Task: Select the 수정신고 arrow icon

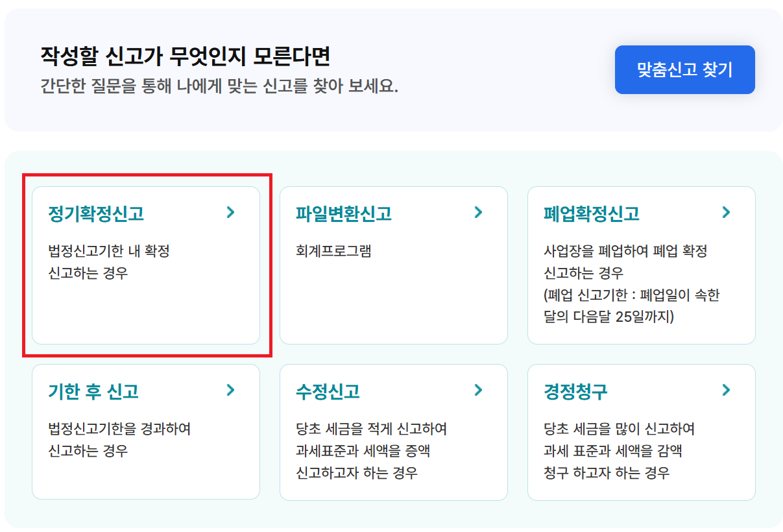Action: tap(478, 390)
